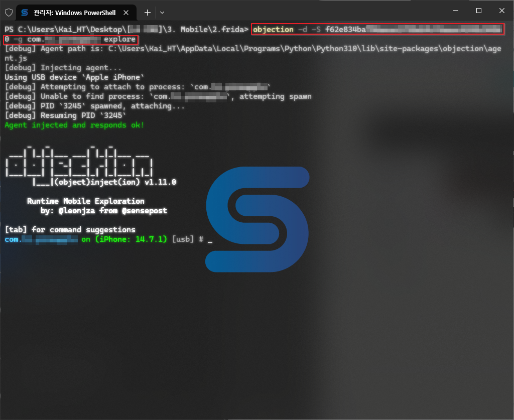Expand the new tab profile dropdown
The width and height of the screenshot is (514, 420).
(x=162, y=13)
